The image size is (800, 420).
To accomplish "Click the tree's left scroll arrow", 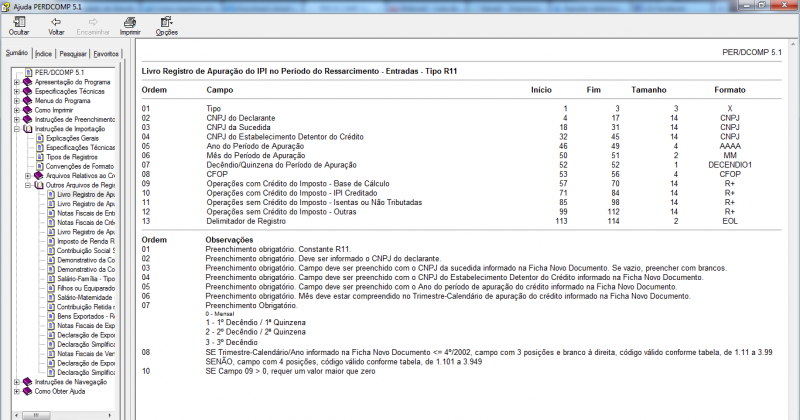I will (x=16, y=415).
